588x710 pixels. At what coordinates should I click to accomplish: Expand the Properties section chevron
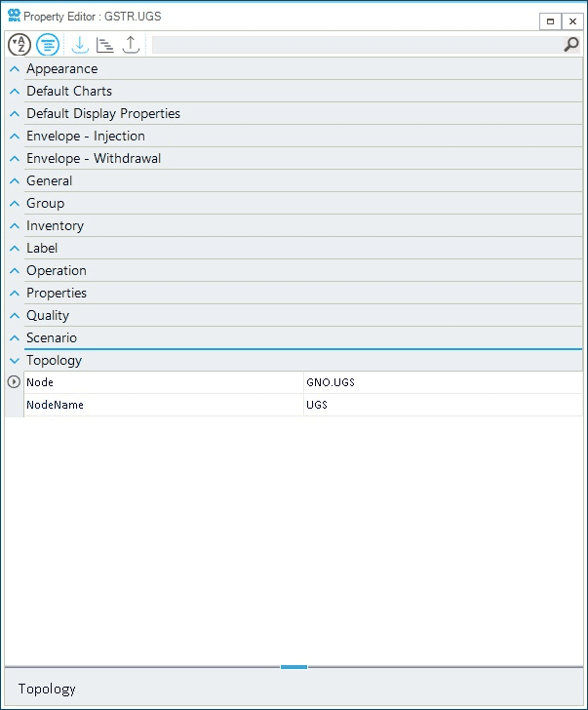pyautogui.click(x=15, y=294)
